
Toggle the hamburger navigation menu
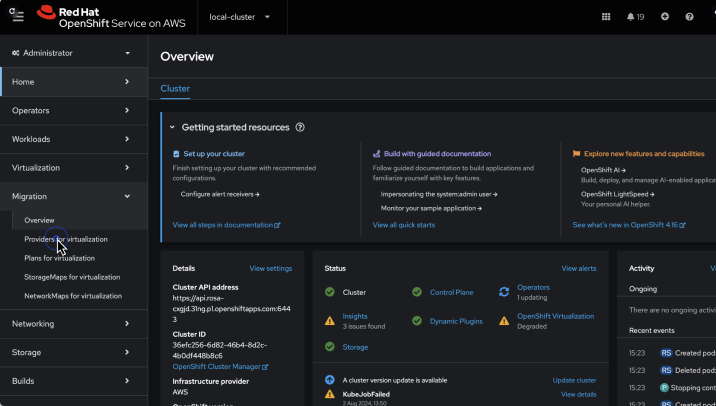tap(17, 16)
